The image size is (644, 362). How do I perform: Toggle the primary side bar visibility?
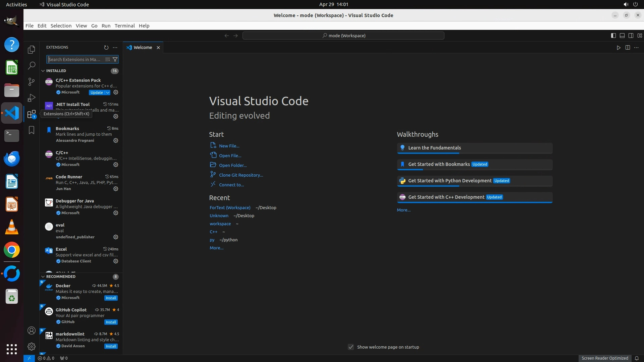[x=613, y=36]
